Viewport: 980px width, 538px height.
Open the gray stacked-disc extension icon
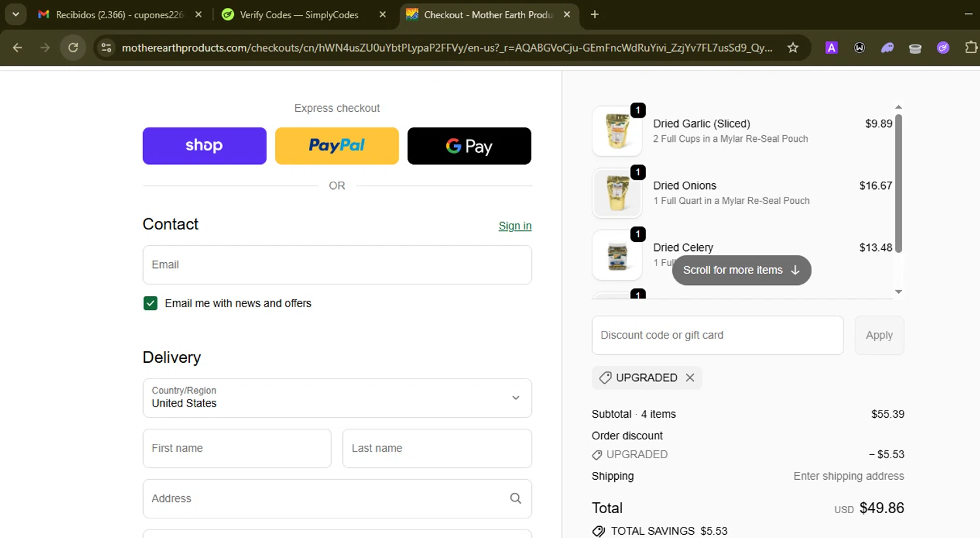point(915,48)
